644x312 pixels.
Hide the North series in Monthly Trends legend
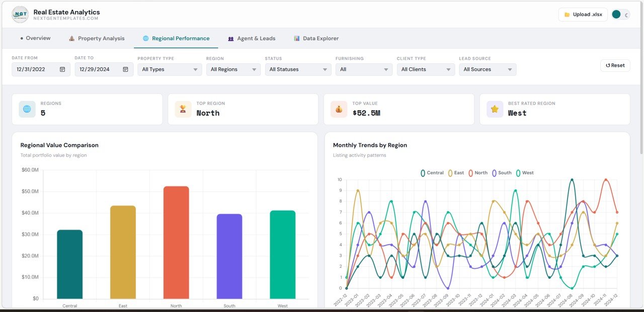click(477, 172)
